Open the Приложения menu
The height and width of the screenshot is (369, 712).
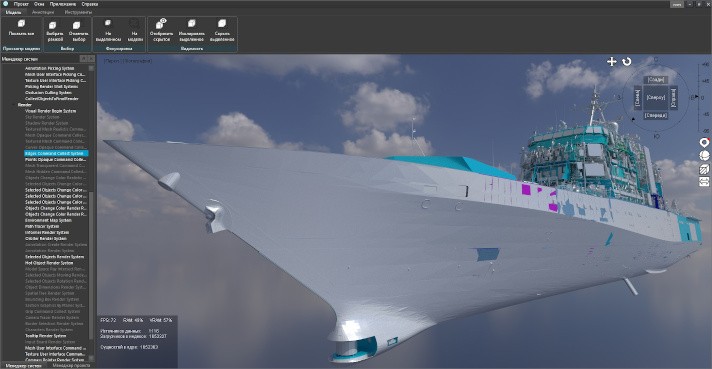62,4
